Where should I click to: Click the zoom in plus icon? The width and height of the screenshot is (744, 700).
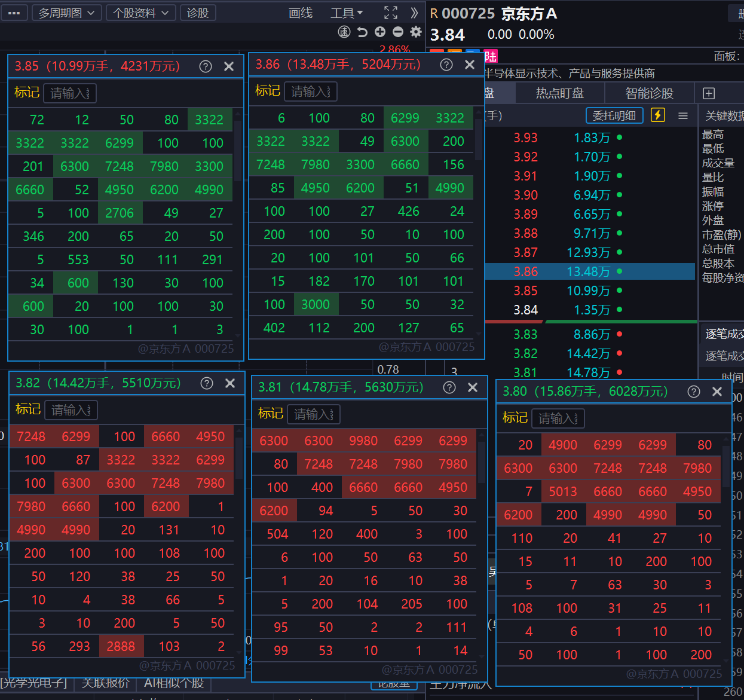pos(380,32)
